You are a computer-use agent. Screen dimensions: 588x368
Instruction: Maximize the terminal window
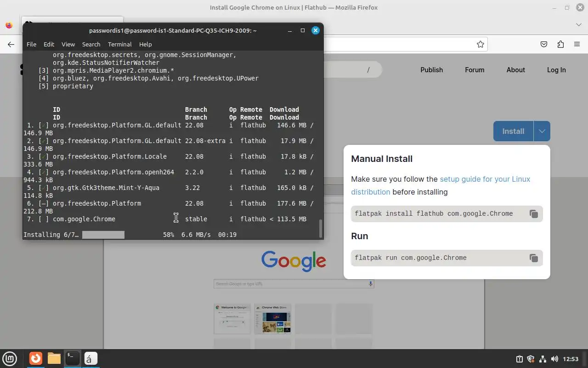point(303,30)
